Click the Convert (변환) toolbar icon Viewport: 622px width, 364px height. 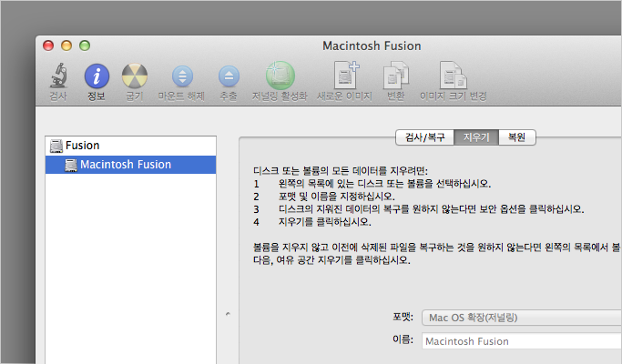click(x=395, y=76)
